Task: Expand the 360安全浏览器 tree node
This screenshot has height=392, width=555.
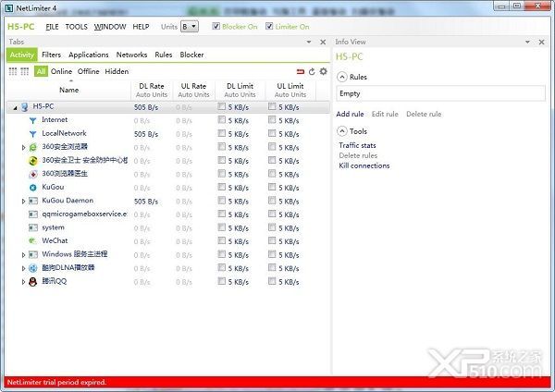Action: click(x=23, y=148)
